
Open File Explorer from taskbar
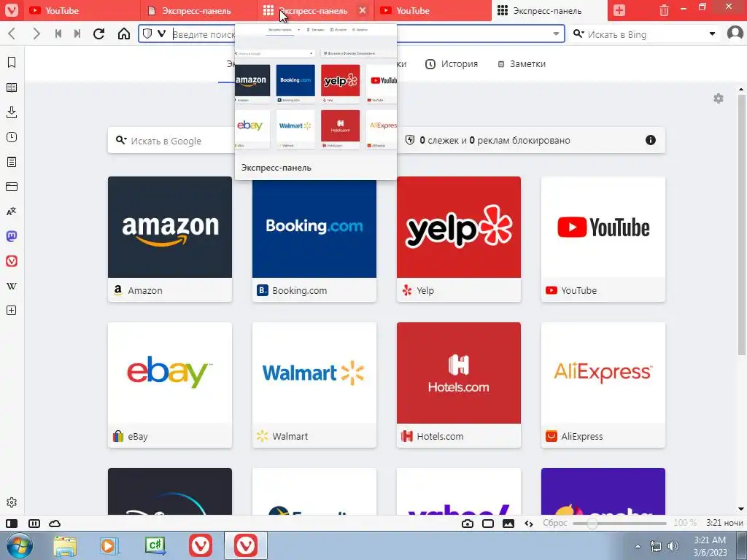(x=65, y=546)
